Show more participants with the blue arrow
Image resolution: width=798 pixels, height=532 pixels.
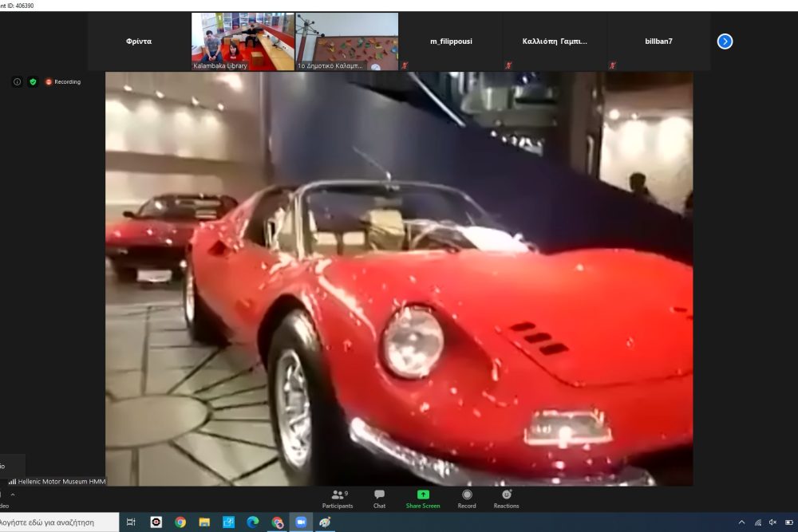click(x=725, y=41)
